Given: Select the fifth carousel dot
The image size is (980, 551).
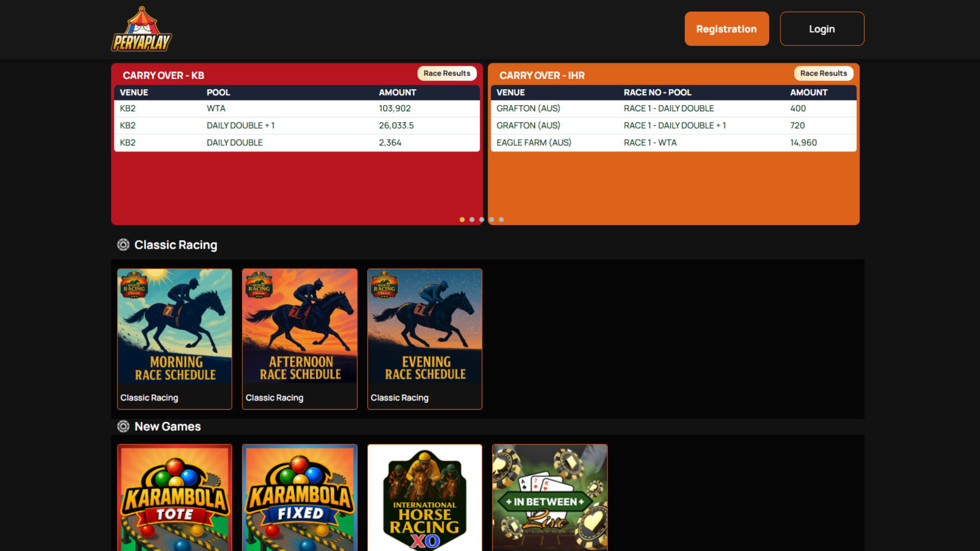Looking at the screenshot, I should click(x=501, y=220).
